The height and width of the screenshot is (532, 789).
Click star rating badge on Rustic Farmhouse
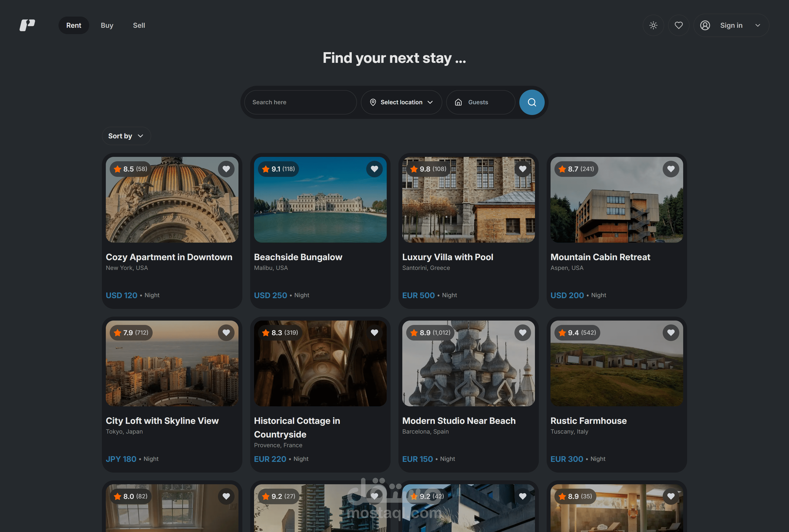click(577, 332)
